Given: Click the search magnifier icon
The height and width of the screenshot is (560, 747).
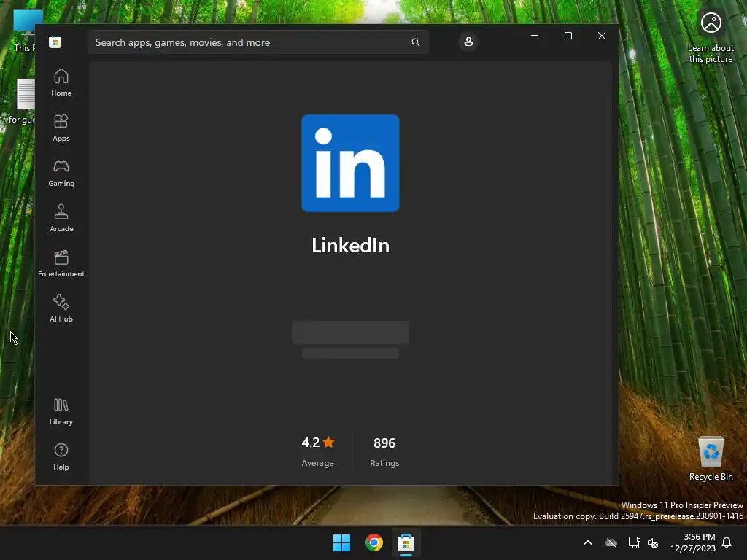Looking at the screenshot, I should click(415, 42).
